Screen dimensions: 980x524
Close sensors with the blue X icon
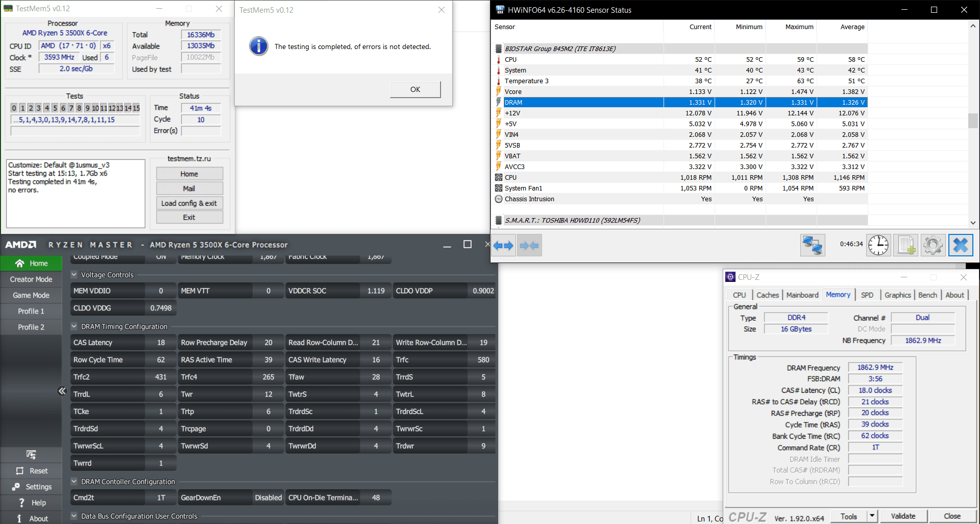(961, 245)
